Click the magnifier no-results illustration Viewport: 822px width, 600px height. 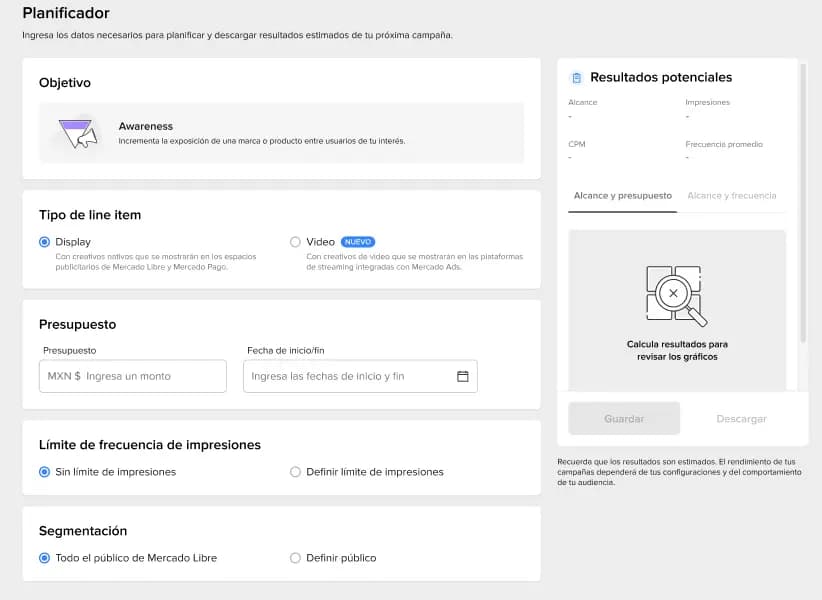click(x=676, y=296)
